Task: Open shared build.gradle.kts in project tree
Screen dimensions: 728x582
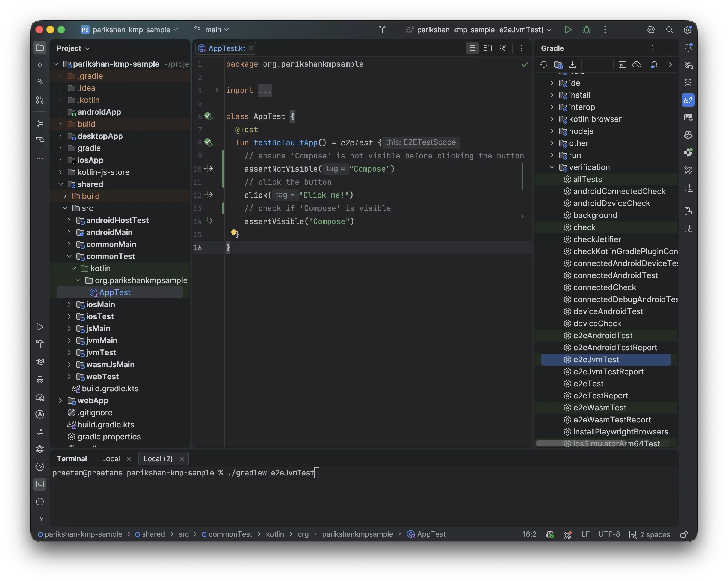Action: click(x=110, y=389)
